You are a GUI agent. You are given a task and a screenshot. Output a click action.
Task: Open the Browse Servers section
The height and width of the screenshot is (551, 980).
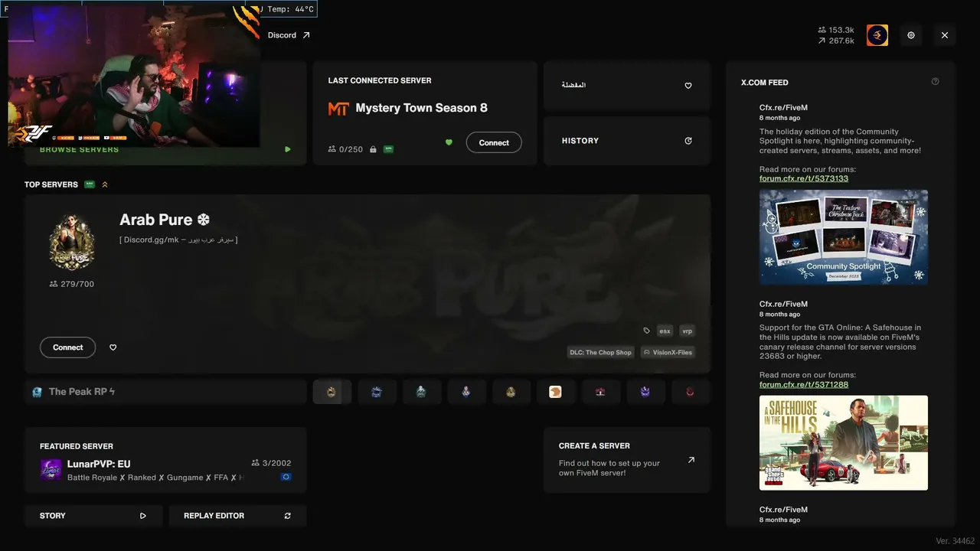[x=165, y=149]
